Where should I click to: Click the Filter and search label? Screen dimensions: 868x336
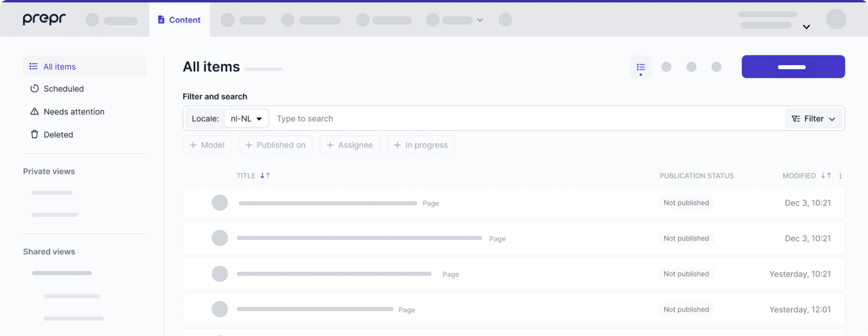pos(215,96)
